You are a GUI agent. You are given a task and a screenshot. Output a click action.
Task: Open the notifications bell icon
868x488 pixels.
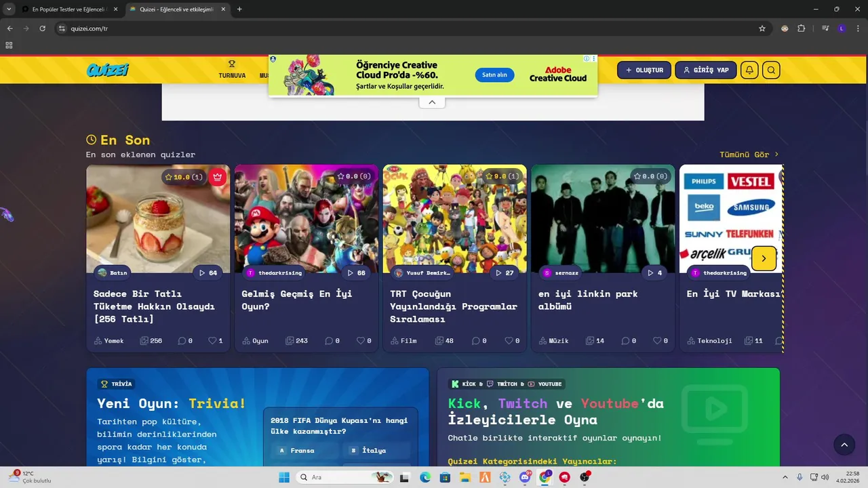749,70
